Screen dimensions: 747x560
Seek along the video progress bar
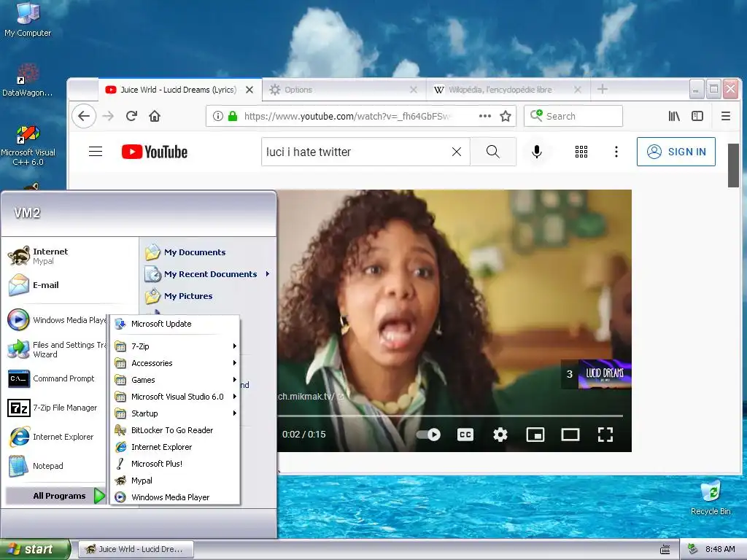[x=450, y=416]
